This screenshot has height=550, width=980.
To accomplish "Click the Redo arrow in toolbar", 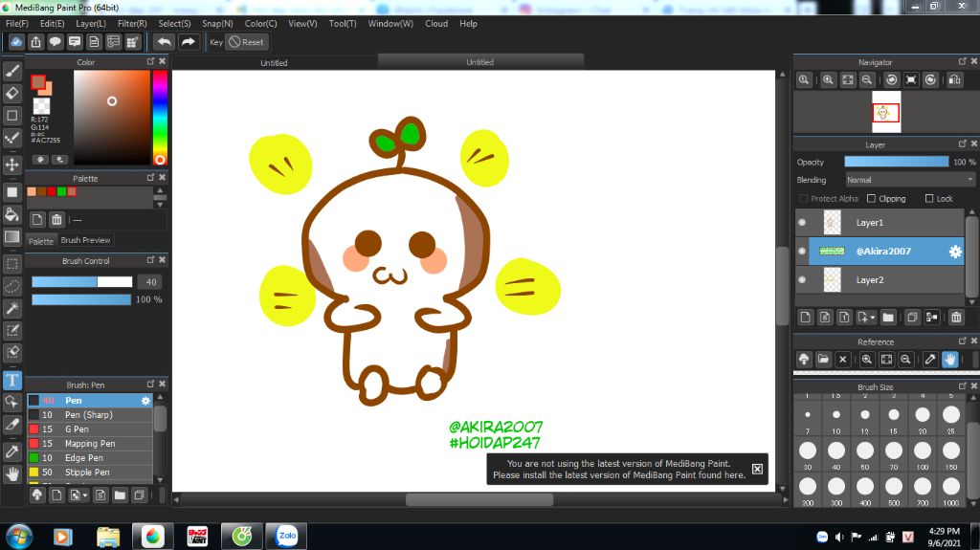I will coord(188,42).
